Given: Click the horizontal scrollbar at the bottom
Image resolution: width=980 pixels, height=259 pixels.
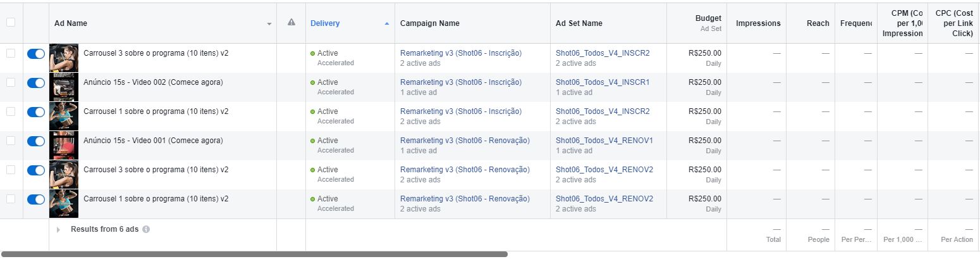Looking at the screenshot, I should pyautogui.click(x=254, y=254).
